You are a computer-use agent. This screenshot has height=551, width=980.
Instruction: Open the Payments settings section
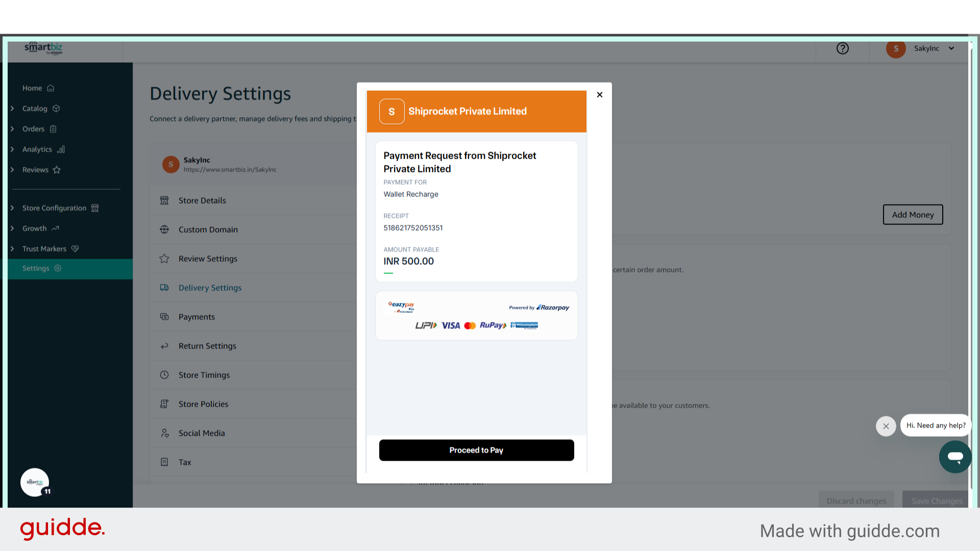(x=197, y=316)
